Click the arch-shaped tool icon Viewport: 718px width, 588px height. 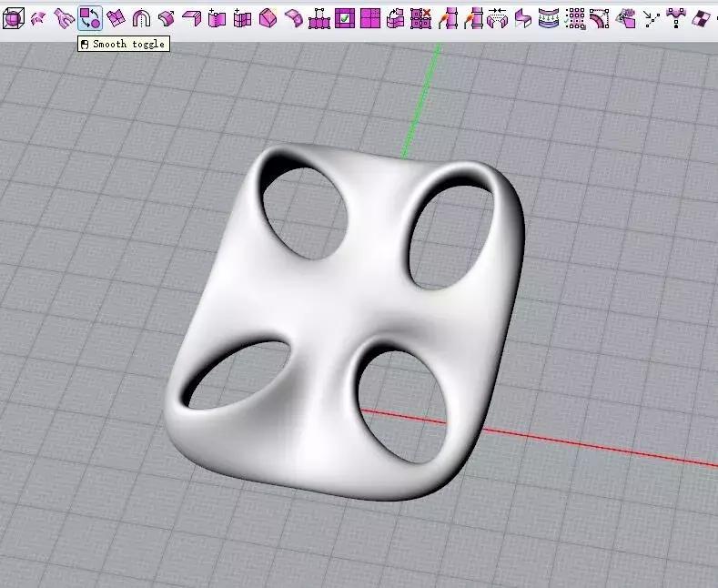click(141, 17)
